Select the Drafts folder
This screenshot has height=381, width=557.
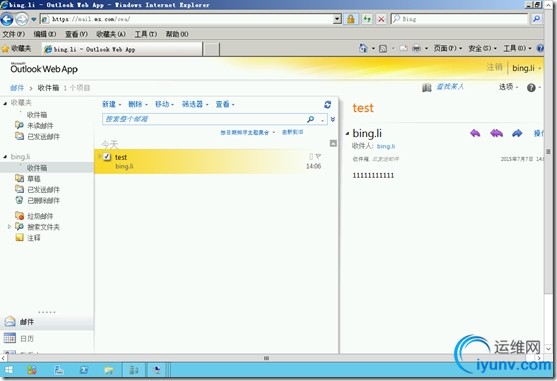[x=34, y=179]
